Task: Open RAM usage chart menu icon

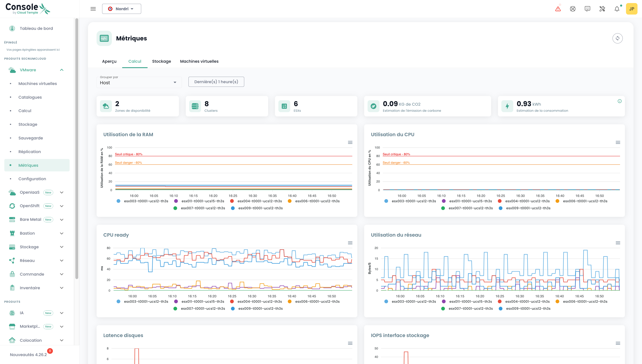Action: [x=350, y=142]
